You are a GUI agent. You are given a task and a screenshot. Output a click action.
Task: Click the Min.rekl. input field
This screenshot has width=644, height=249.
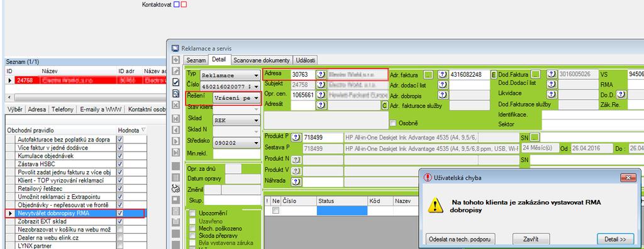pyautogui.click(x=237, y=154)
